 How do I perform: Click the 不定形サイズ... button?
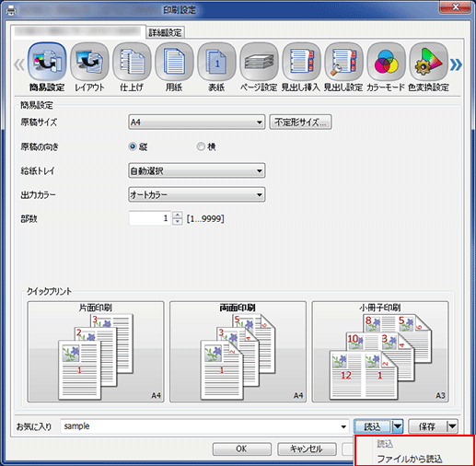tap(300, 122)
